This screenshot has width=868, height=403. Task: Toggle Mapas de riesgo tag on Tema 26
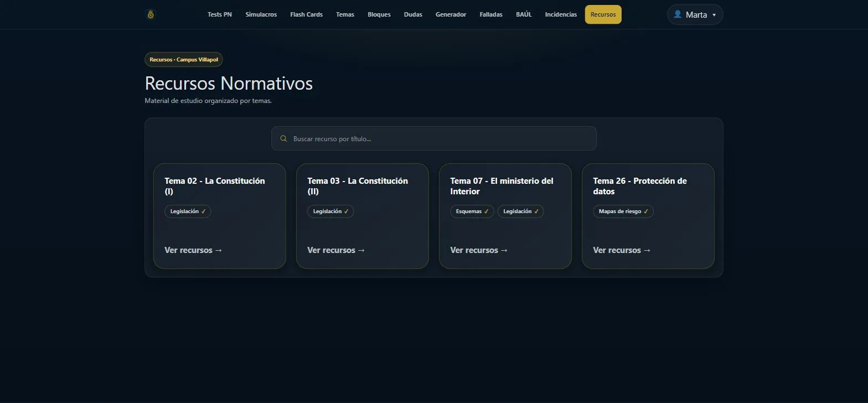pyautogui.click(x=623, y=211)
